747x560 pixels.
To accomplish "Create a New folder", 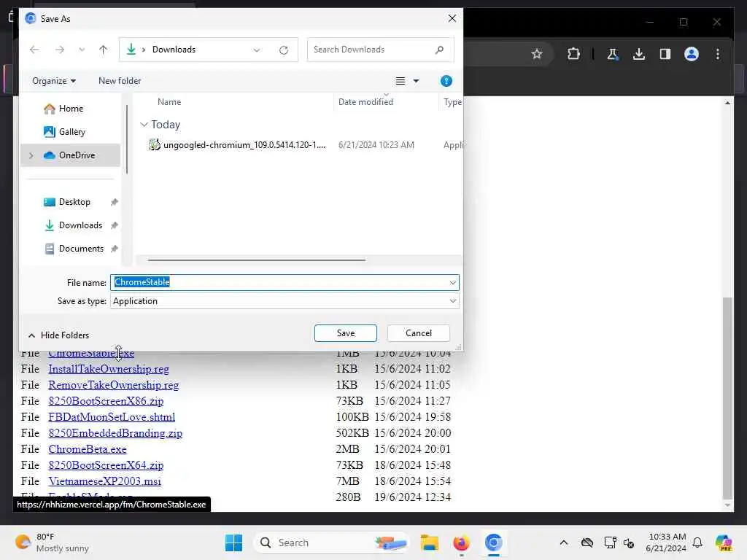I will (120, 81).
